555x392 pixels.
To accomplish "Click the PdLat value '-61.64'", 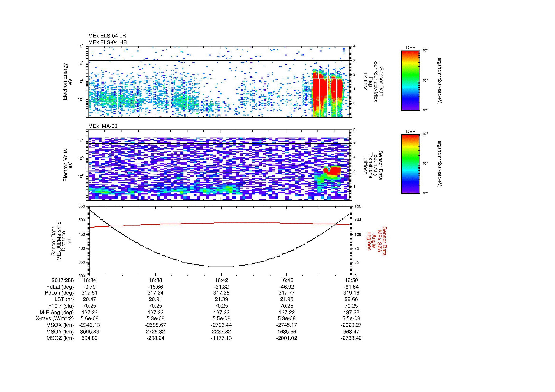I will tap(351, 287).
